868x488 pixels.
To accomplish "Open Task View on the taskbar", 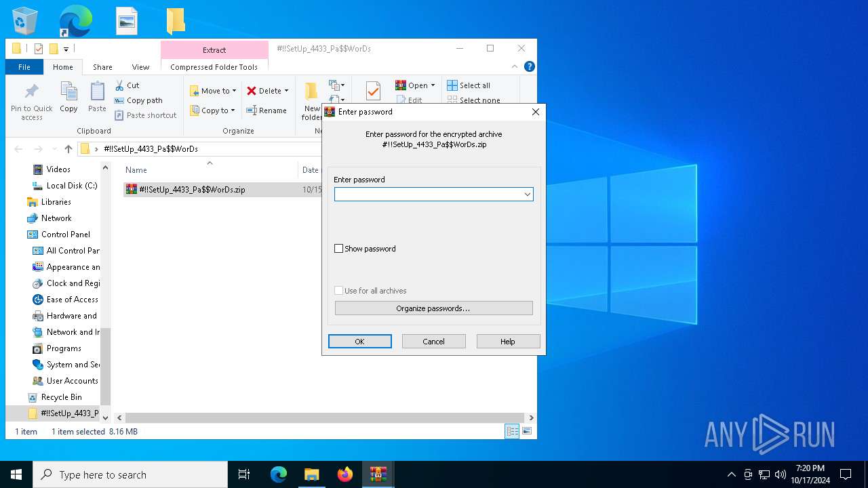I will pos(244,474).
